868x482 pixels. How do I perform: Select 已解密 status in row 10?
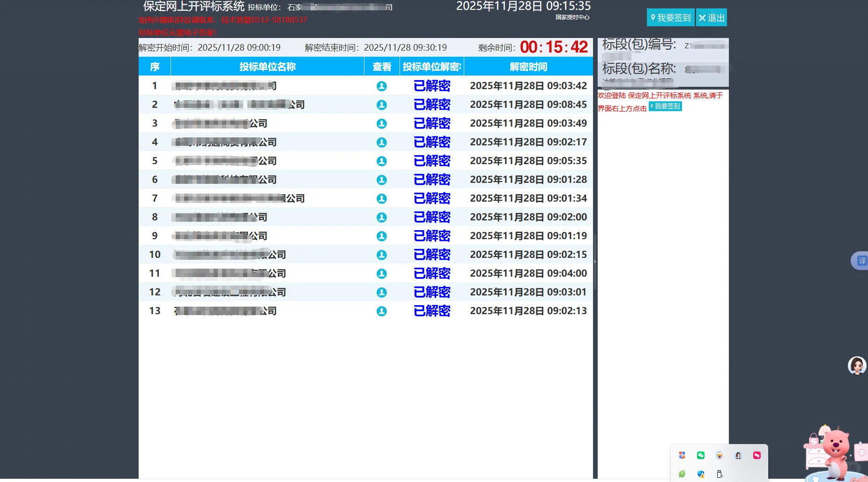pos(432,255)
